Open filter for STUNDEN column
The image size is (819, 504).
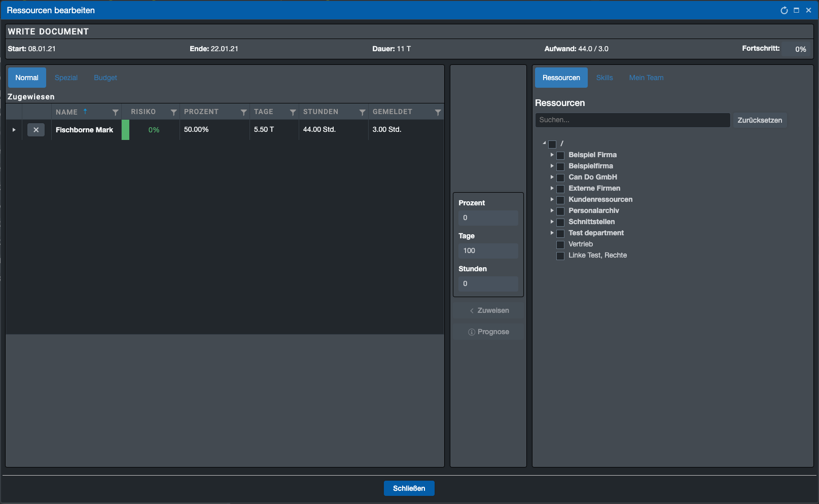pyautogui.click(x=363, y=112)
